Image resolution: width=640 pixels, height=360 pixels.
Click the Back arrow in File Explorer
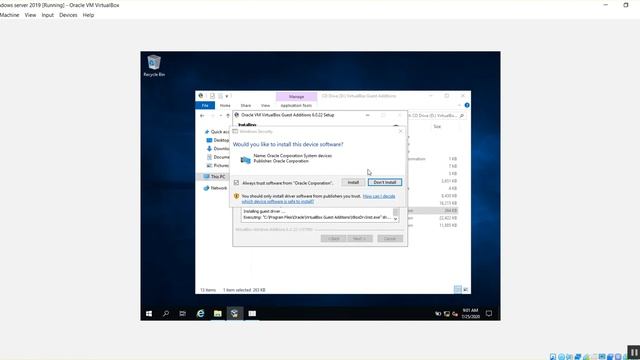click(202, 116)
